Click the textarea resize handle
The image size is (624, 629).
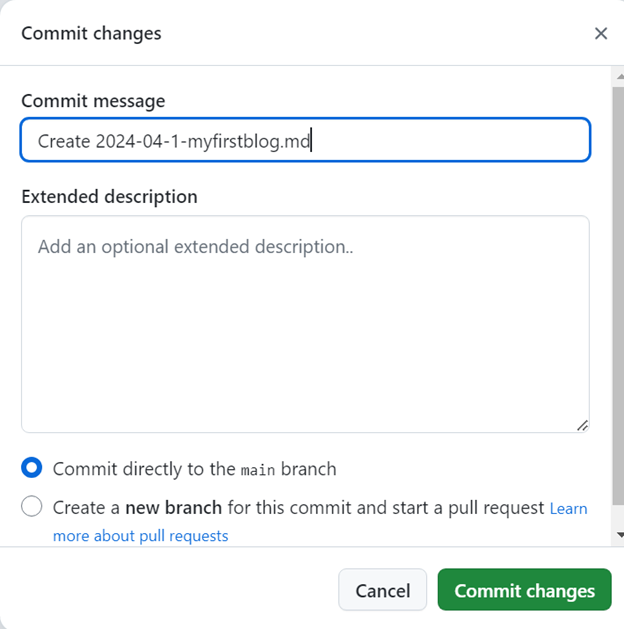click(x=582, y=426)
